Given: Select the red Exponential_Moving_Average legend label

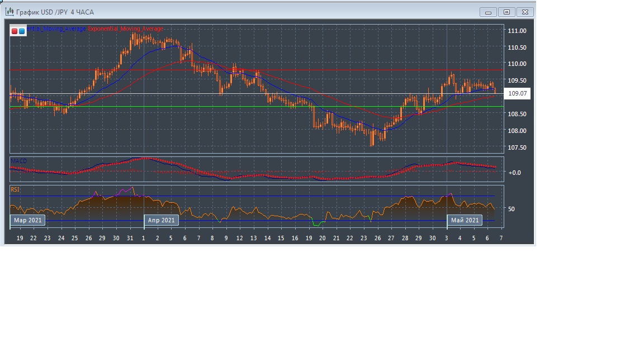Looking at the screenshot, I should pos(126,28).
